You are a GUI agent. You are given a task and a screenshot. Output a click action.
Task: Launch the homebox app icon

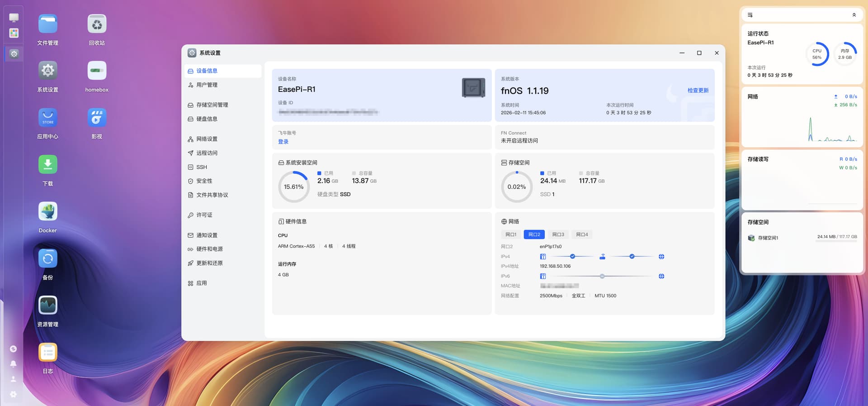pos(97,71)
